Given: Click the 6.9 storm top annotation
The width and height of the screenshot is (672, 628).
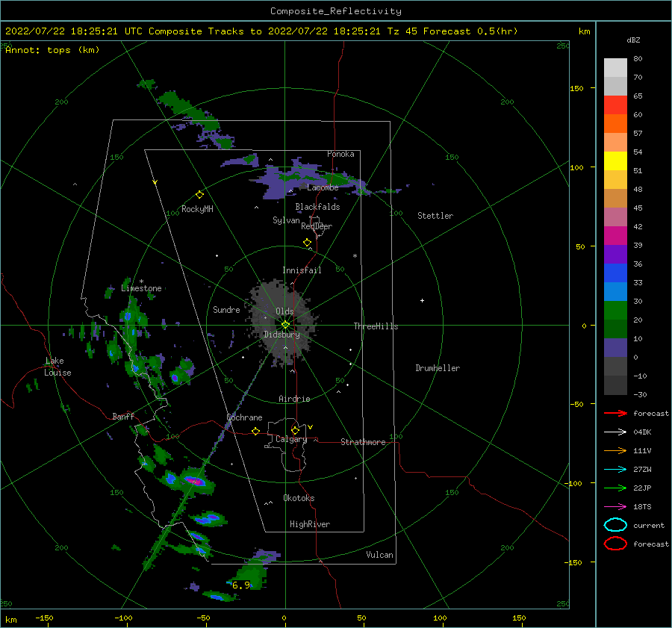Looking at the screenshot, I should click(241, 585).
